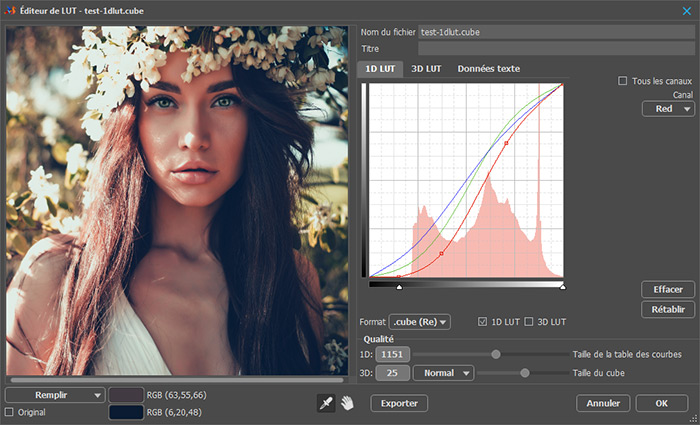Confirm with the OK button
700x425 pixels.
662,403
